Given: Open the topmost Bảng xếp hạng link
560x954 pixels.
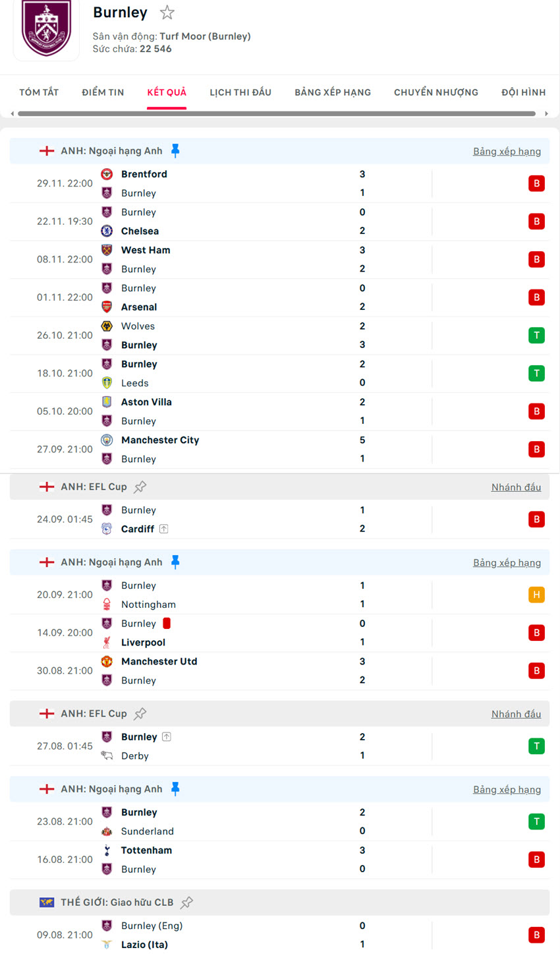Looking at the screenshot, I should [x=507, y=152].
